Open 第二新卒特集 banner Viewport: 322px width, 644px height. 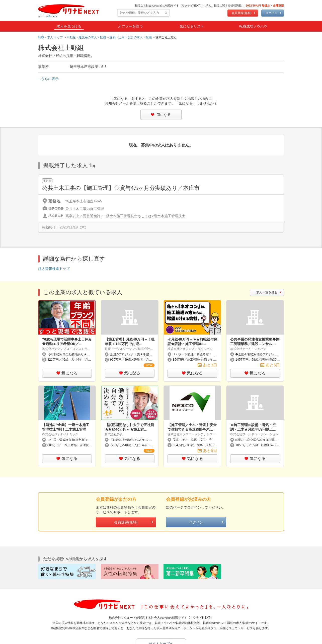(x=192, y=572)
